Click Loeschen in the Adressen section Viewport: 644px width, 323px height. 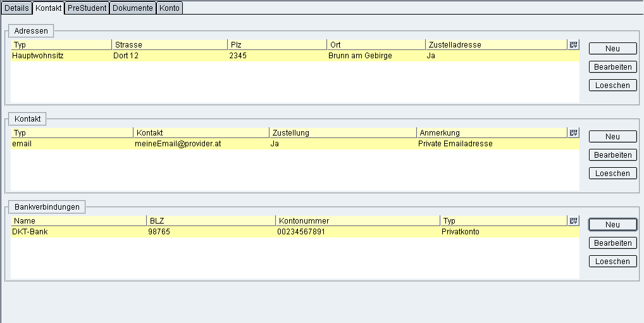coord(612,85)
